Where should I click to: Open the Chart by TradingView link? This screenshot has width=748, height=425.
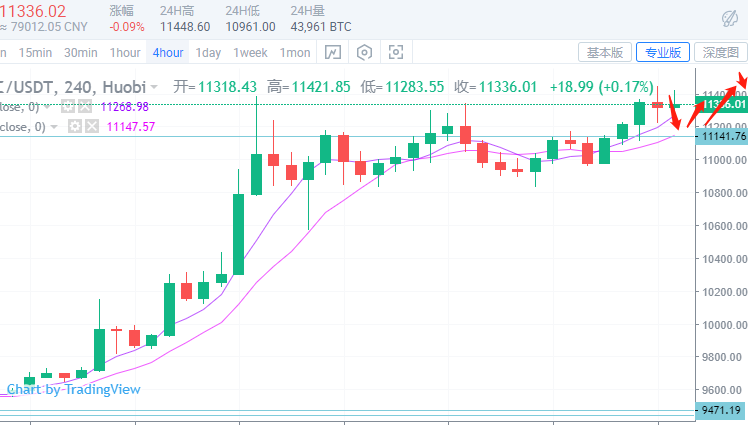click(74, 389)
